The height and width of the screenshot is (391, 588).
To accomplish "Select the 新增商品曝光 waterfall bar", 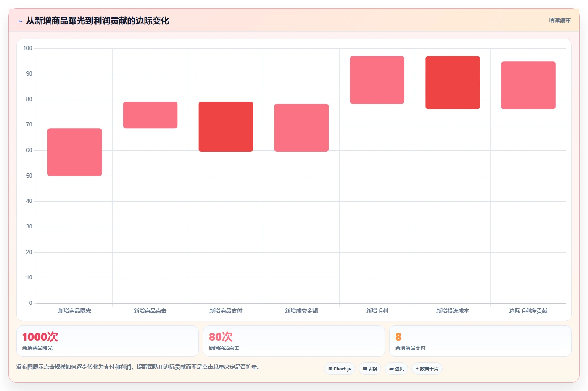I will click(x=75, y=152).
